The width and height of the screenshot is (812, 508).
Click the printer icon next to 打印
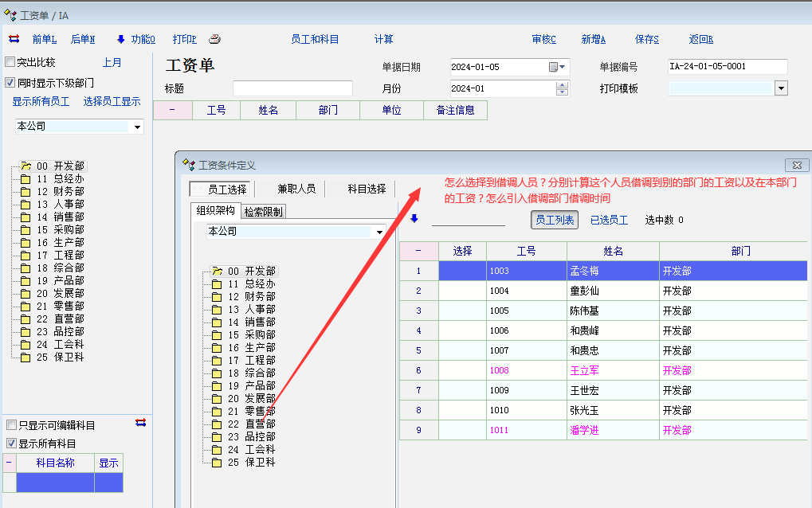[214, 39]
